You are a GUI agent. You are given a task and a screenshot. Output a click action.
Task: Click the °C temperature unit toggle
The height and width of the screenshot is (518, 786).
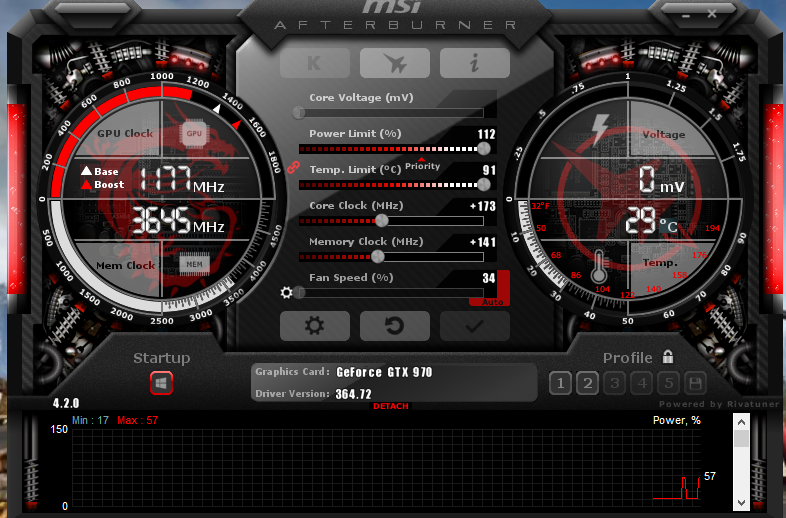[x=669, y=226]
